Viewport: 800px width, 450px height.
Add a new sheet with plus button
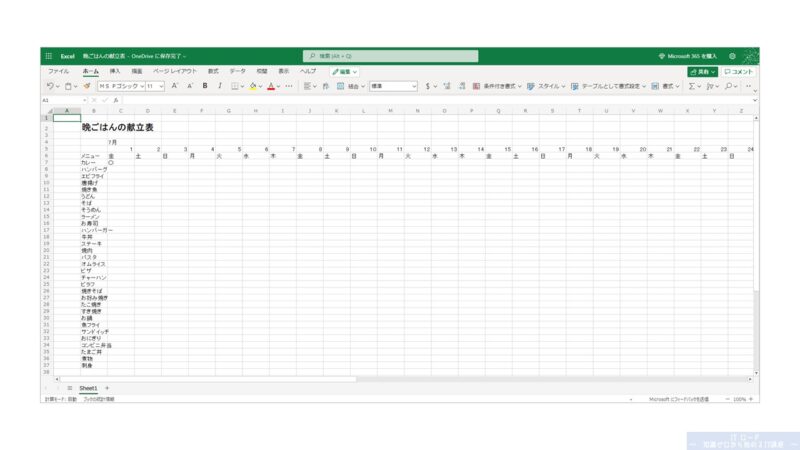pyautogui.click(x=107, y=388)
